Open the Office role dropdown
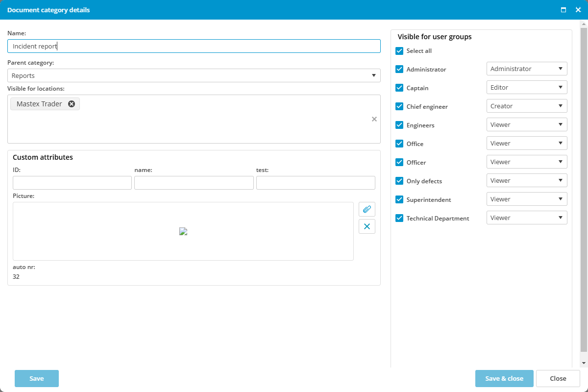The height and width of the screenshot is (392, 588). click(x=527, y=143)
